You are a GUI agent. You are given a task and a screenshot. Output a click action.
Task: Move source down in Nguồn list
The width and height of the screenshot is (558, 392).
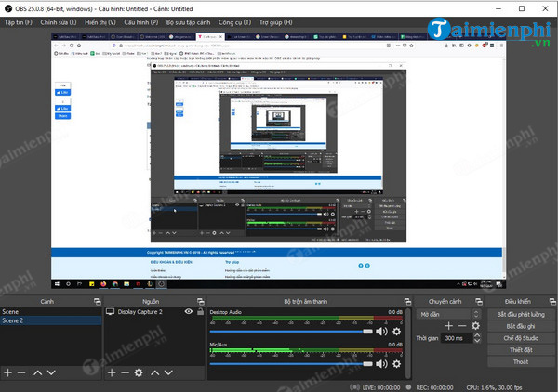coord(168,372)
